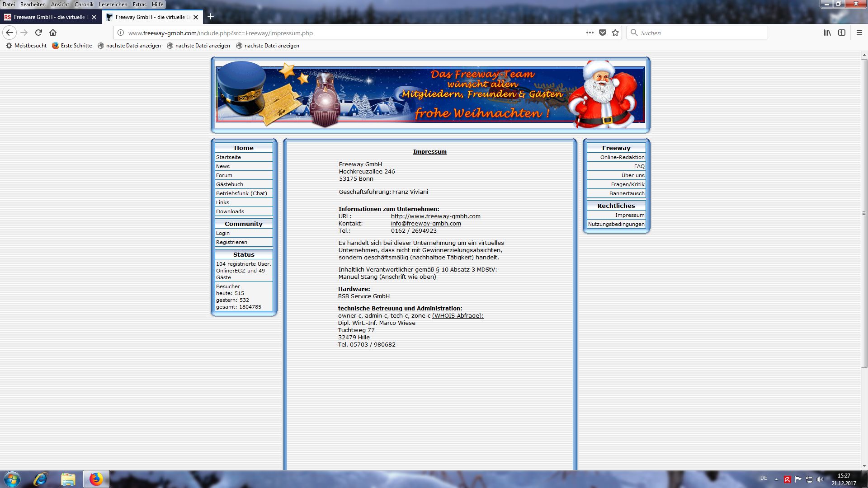Close the Freeware GmbH tab
This screenshot has height=488, width=868.
coord(94,17)
